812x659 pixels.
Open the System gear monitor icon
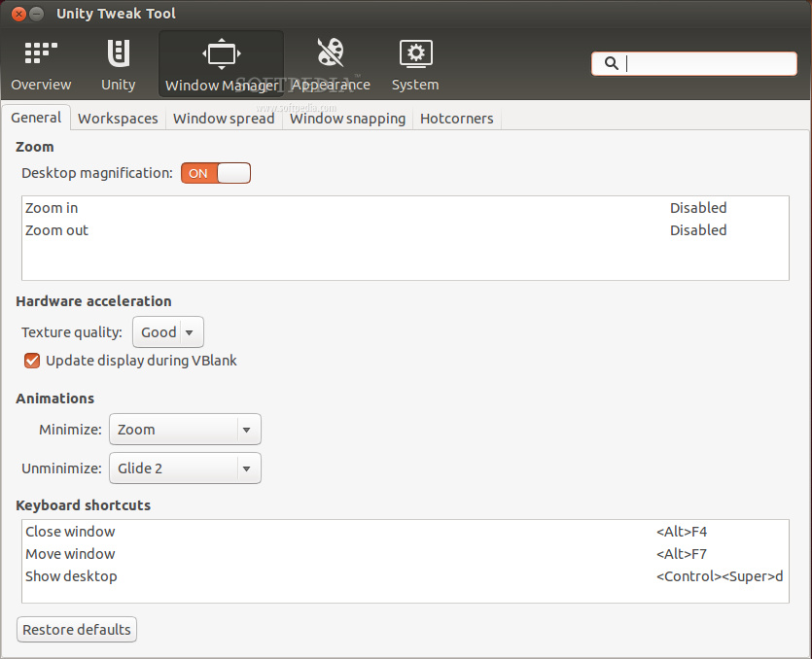416,53
